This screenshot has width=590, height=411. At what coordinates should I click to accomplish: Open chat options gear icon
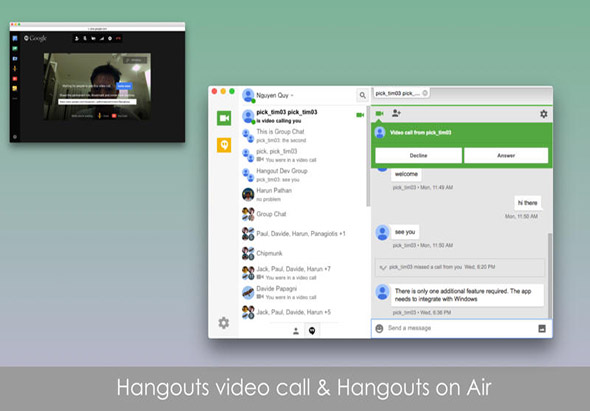tap(544, 114)
